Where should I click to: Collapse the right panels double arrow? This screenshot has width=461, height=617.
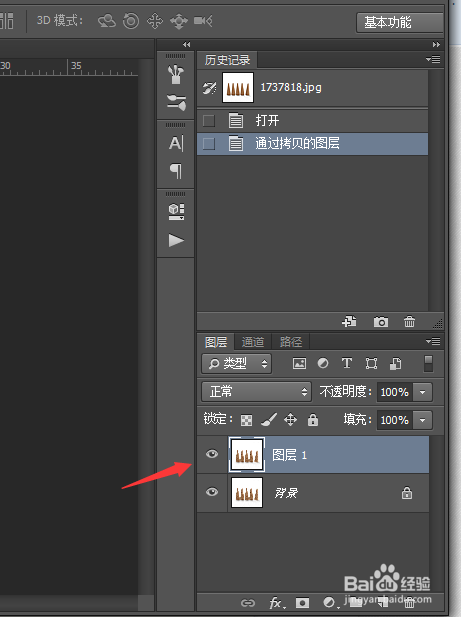(436, 44)
